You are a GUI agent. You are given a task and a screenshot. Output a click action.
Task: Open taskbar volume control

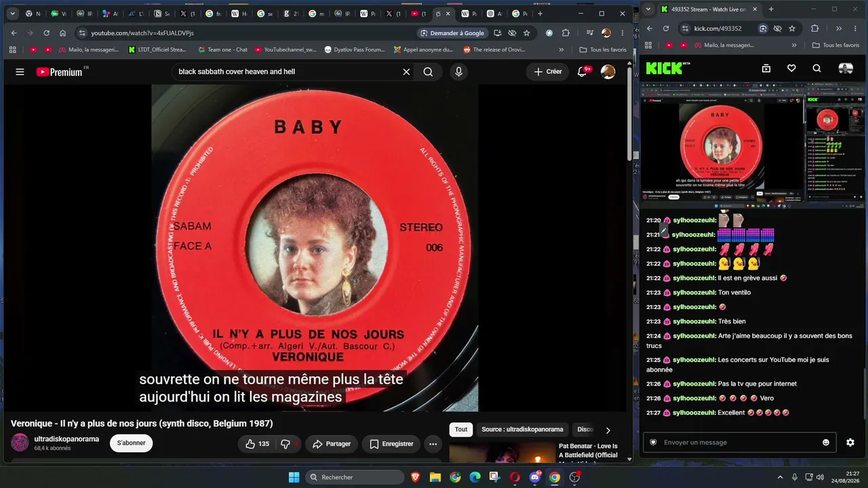coord(820,477)
